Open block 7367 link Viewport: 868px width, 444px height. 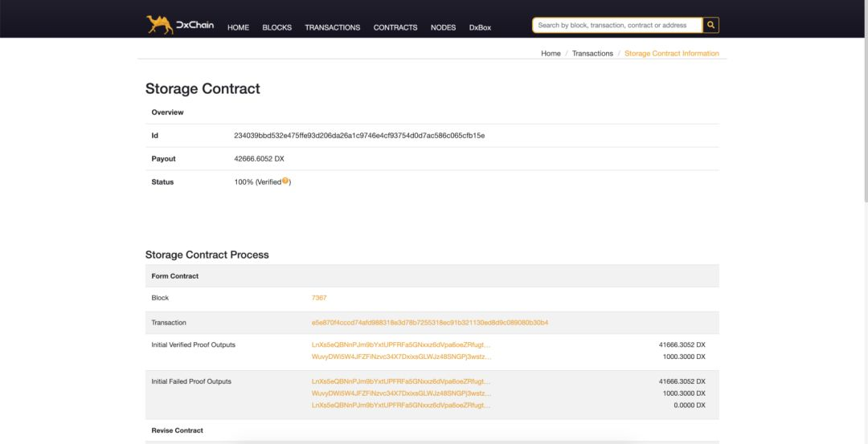coord(319,298)
